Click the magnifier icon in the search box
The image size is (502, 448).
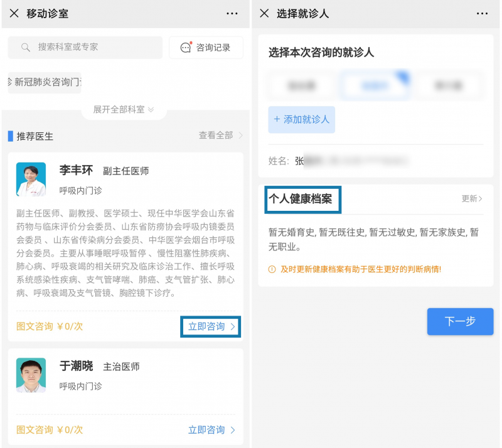click(x=26, y=48)
